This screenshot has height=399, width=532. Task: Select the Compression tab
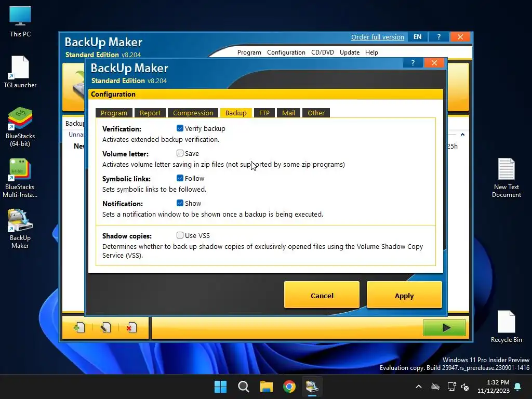tap(193, 113)
